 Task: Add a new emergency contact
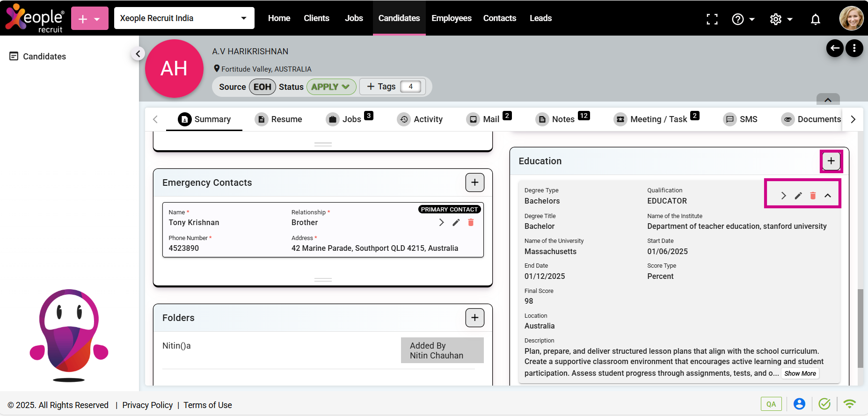coord(474,182)
